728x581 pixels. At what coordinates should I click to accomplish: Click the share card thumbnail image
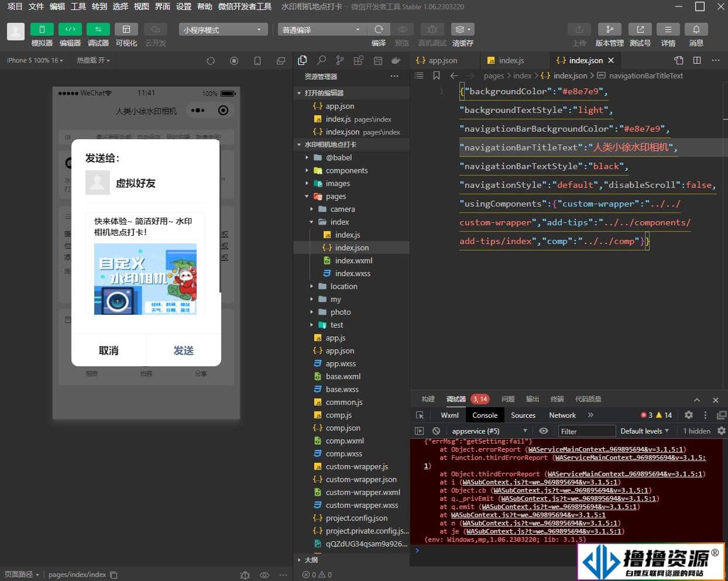(145, 279)
